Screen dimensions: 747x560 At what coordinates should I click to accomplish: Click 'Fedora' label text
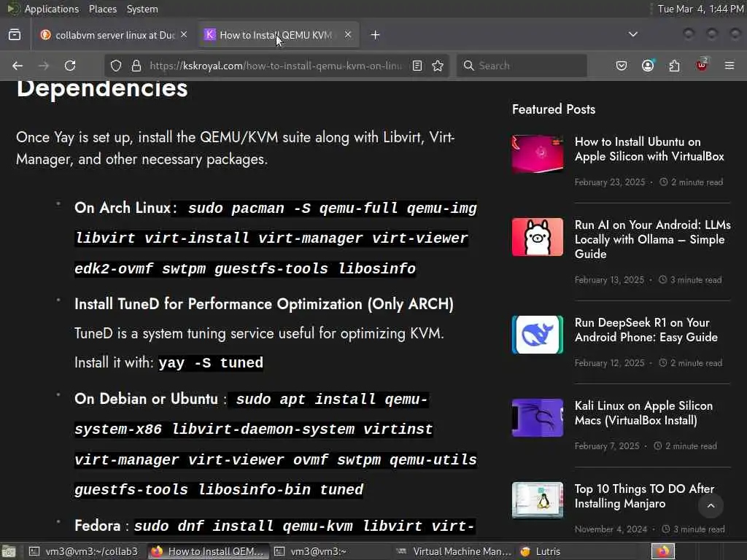click(x=98, y=526)
